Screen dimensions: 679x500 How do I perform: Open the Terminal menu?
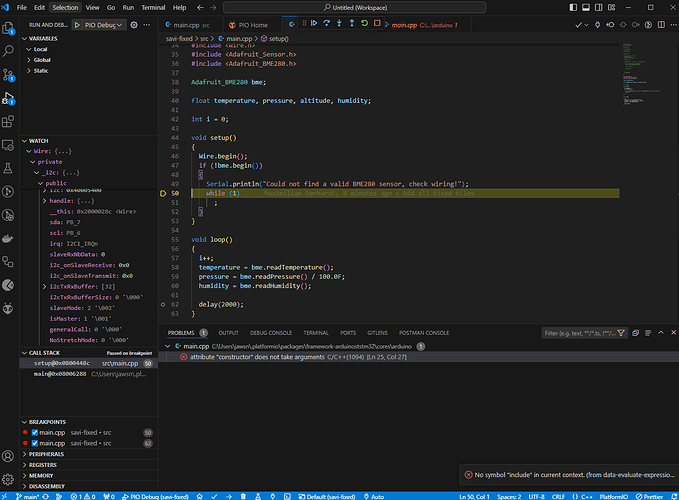[153, 7]
